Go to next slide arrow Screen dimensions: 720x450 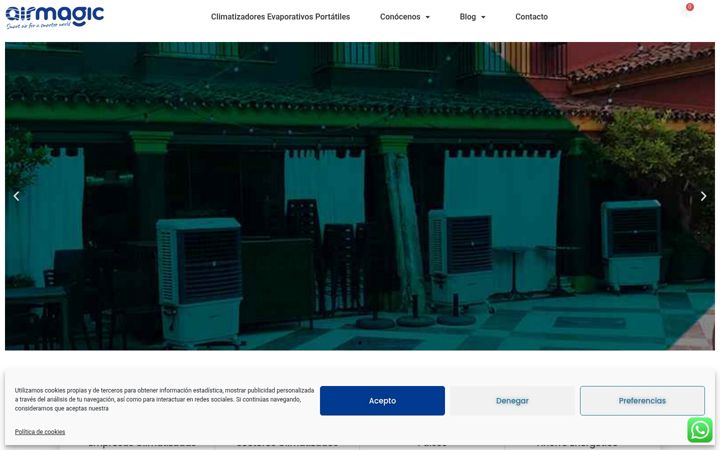tap(703, 196)
